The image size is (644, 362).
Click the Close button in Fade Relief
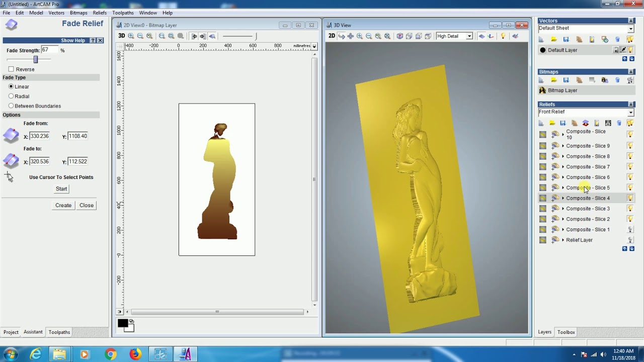point(87,205)
